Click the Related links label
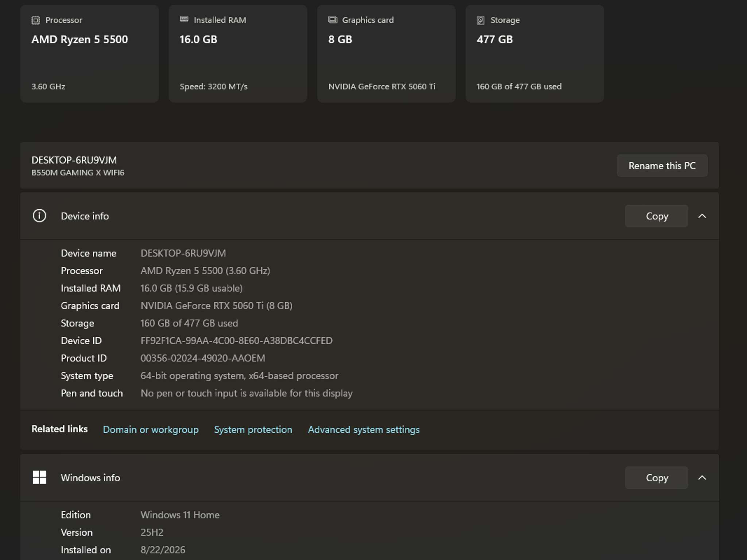Image resolution: width=747 pixels, height=560 pixels. 59,429
